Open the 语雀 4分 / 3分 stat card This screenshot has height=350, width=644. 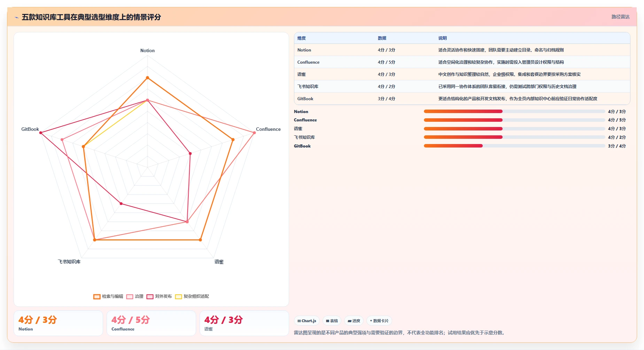tap(244, 323)
